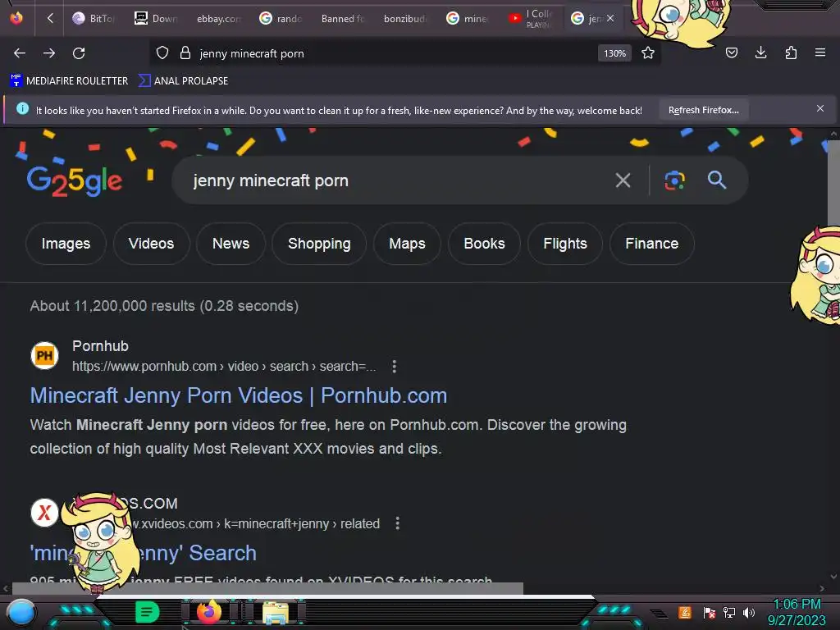The height and width of the screenshot is (630, 840).
Task: Focus the Google search text box
Action: tap(396, 180)
